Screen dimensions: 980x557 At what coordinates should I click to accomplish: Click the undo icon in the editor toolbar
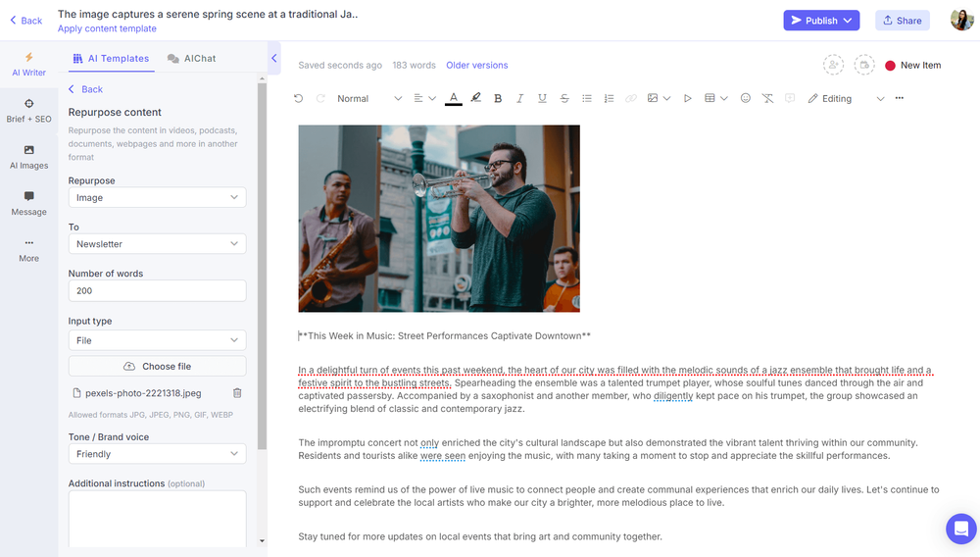tap(298, 99)
